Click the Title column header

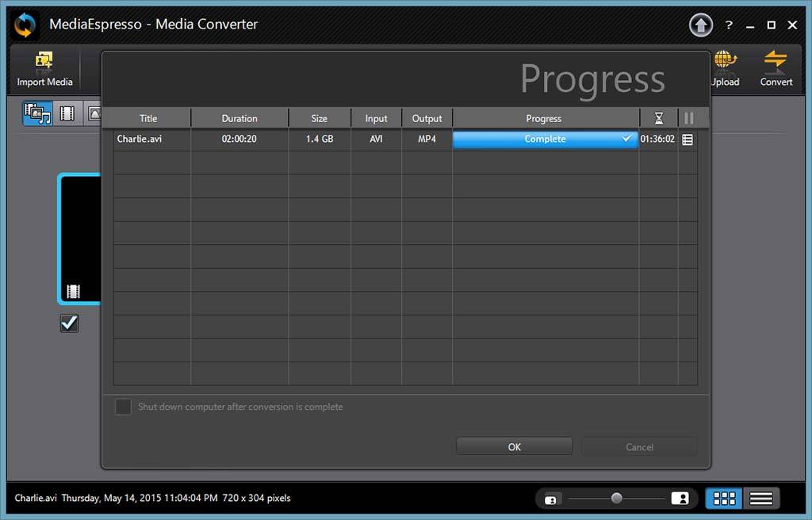coord(148,119)
